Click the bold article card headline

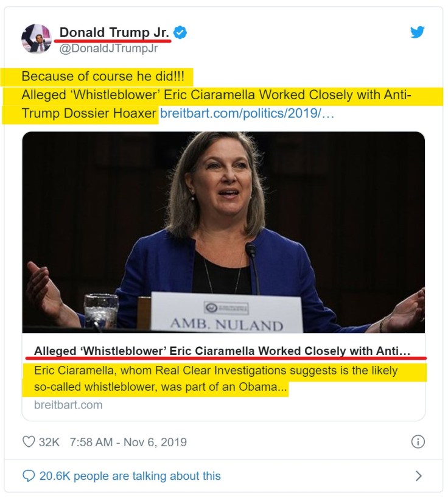point(222,351)
